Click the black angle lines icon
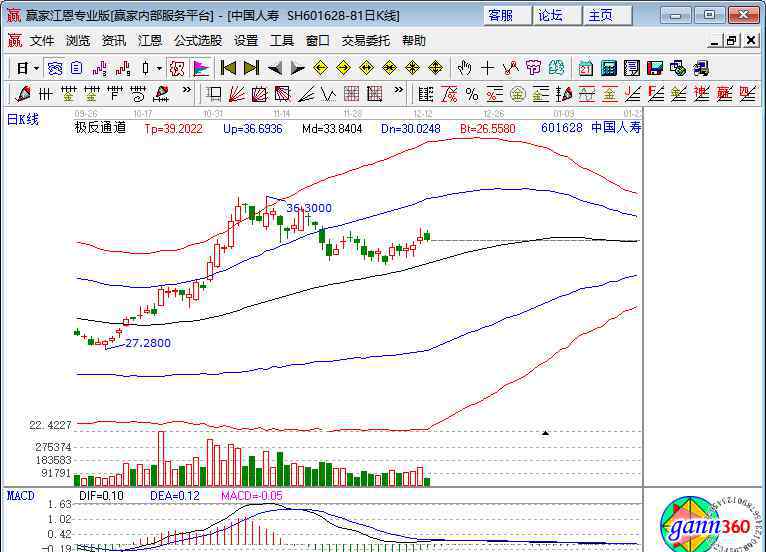766x552 pixels. coord(306,93)
